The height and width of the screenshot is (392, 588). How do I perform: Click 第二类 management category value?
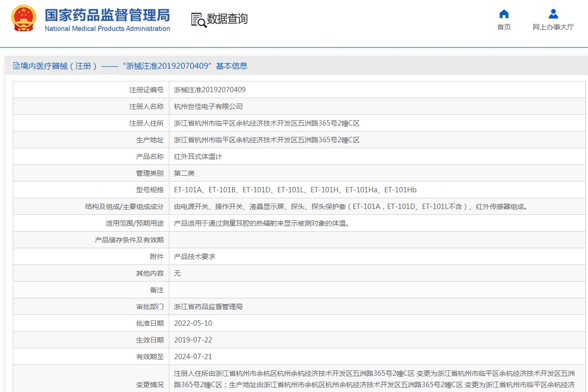point(184,173)
